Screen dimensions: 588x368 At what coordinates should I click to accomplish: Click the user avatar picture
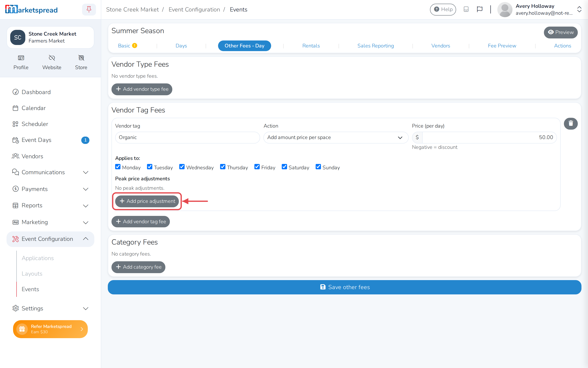pyautogui.click(x=505, y=9)
